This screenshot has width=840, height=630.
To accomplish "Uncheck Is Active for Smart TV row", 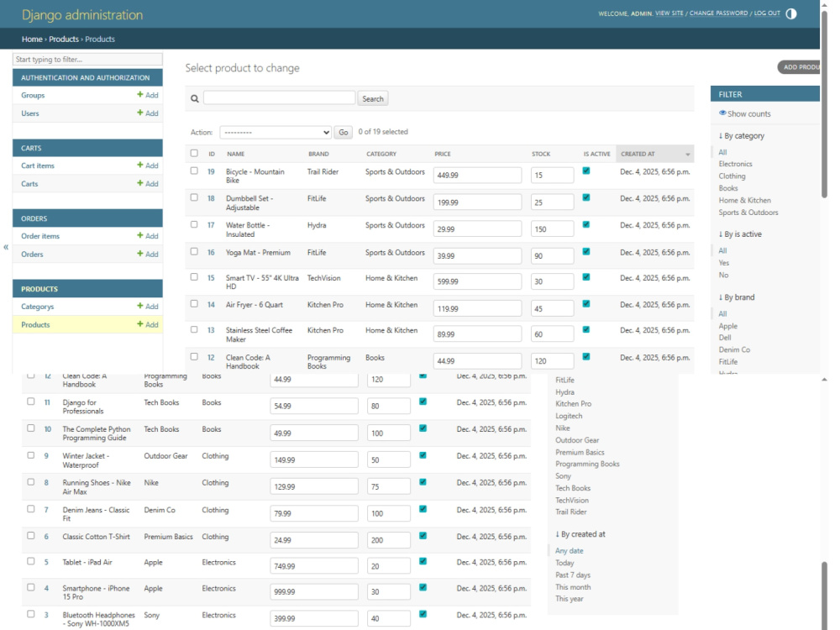I will [x=586, y=277].
